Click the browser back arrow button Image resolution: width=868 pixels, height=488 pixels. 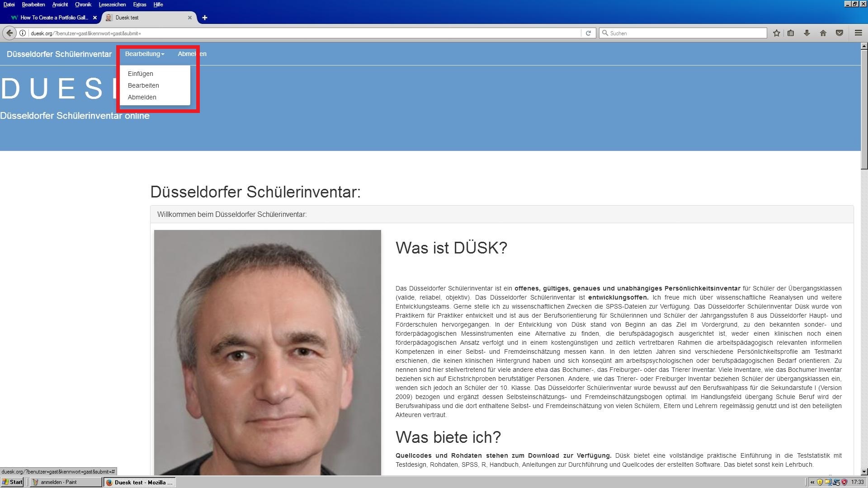pos(9,33)
